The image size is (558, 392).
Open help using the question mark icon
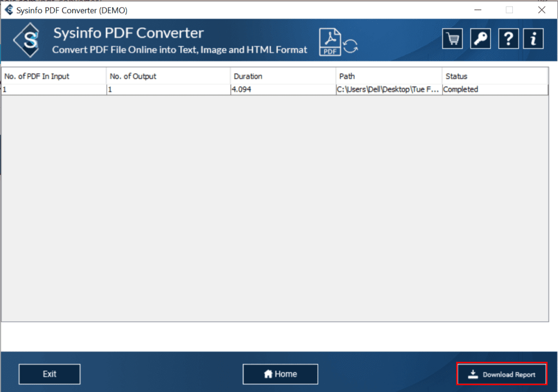pyautogui.click(x=508, y=38)
